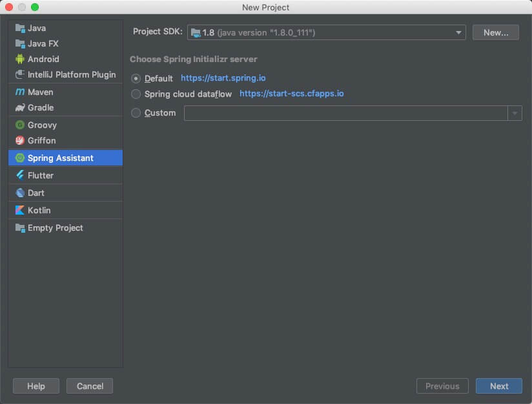The image size is (532, 404).
Task: Choose Flutter project type label
Action: (41, 175)
